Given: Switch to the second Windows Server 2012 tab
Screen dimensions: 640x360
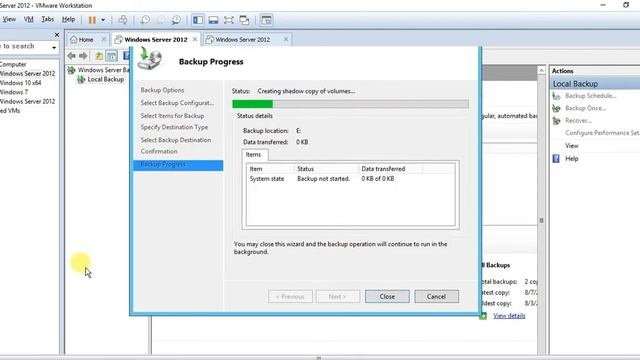Looking at the screenshot, I should coord(242,40).
